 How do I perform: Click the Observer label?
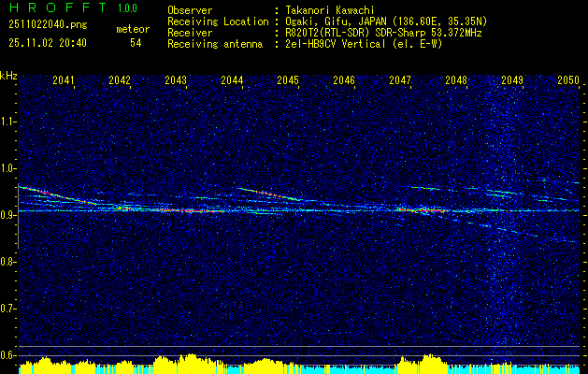pyautogui.click(x=190, y=10)
